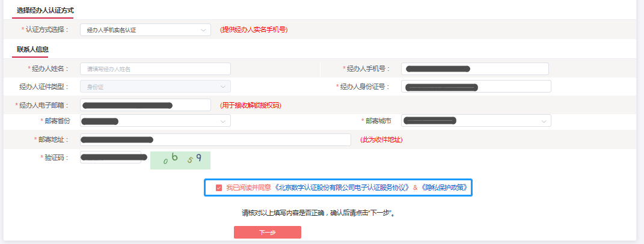Image resolution: width=644 pixels, height=244 pixels.
Task: Open the 邮寄省份 dropdown
Action: (x=155, y=121)
